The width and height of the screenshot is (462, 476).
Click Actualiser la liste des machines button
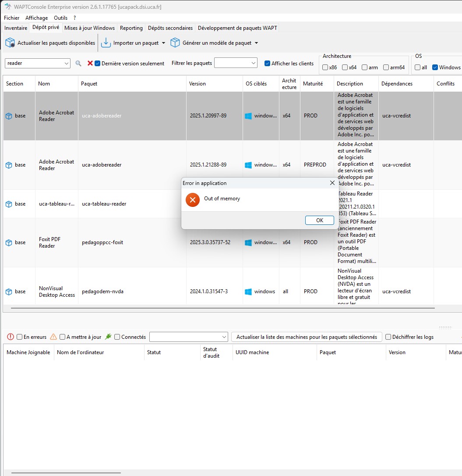click(x=307, y=337)
